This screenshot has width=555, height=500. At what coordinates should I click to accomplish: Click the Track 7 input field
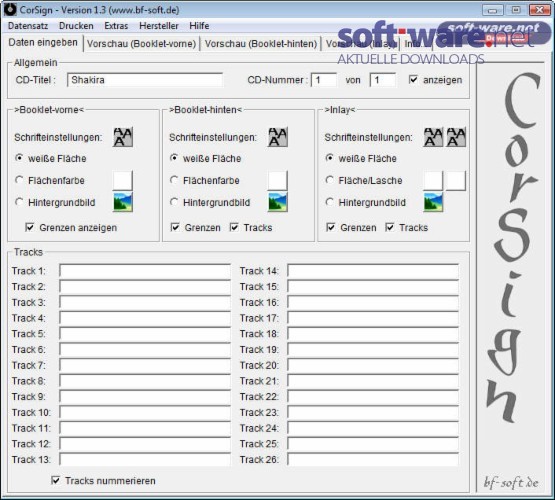point(145,365)
